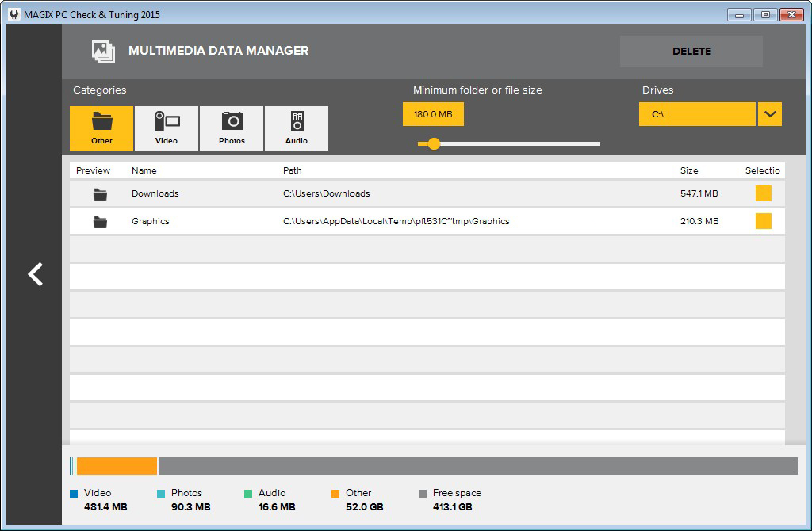
Task: Adjust the minimum folder size slider
Action: tap(433, 144)
